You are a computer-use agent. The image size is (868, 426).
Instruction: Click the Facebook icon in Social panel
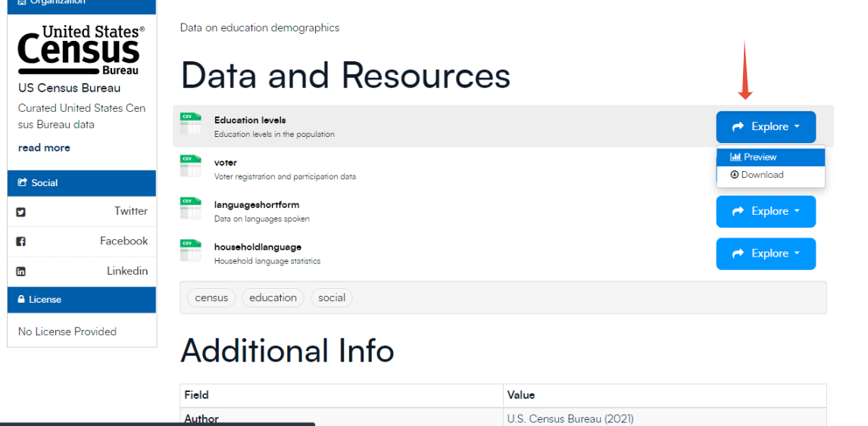pos(21,241)
